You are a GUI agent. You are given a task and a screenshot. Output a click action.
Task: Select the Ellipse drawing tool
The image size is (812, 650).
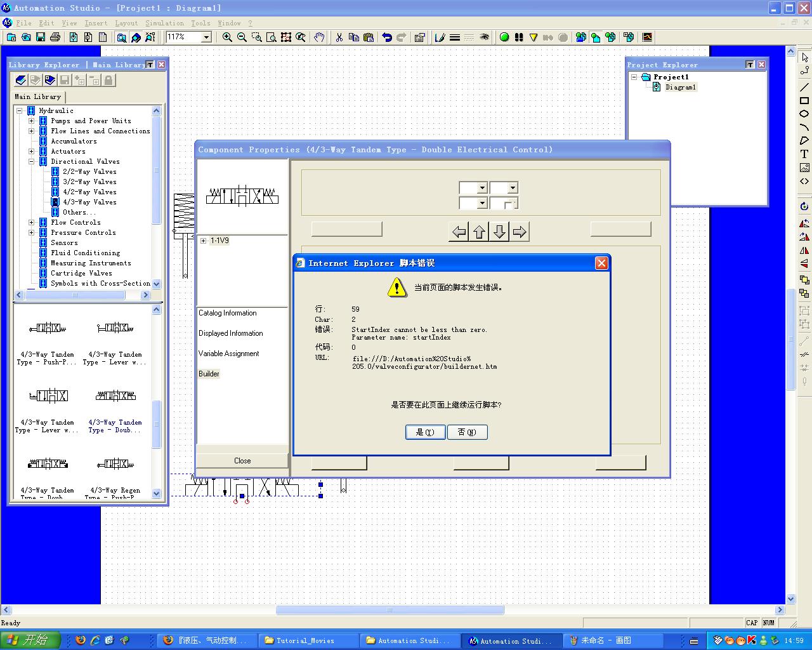pyautogui.click(x=804, y=114)
